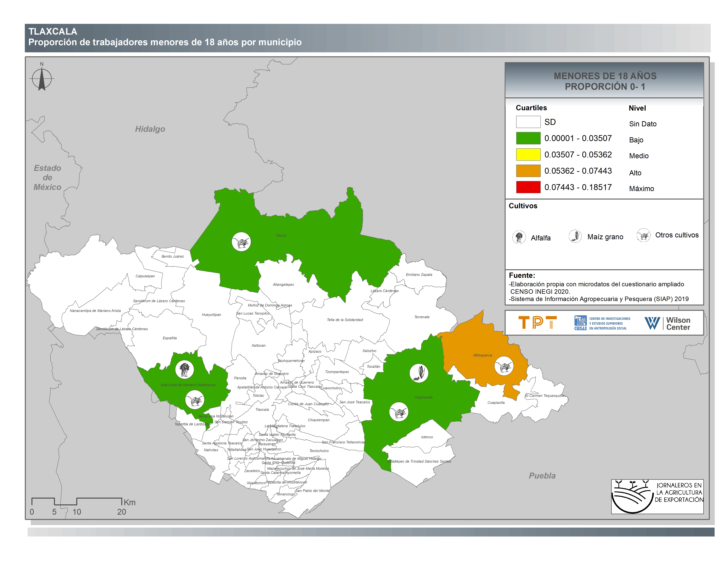The image size is (728, 563).
Task: Click the alfalfa icon in Ixtacuixtla
Action: click(x=184, y=370)
